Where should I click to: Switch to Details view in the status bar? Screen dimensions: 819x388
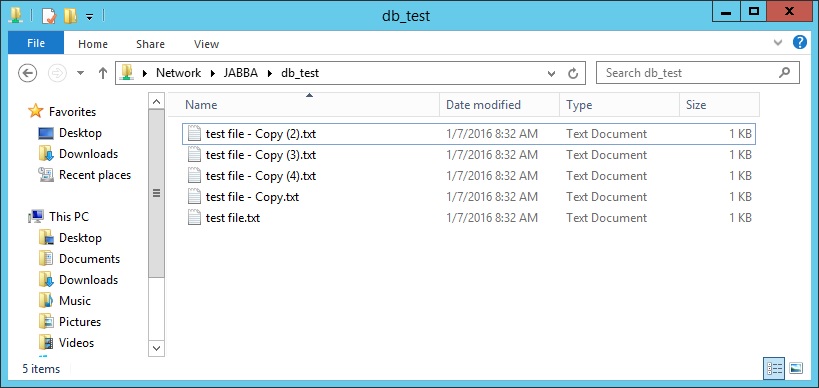coord(774,369)
